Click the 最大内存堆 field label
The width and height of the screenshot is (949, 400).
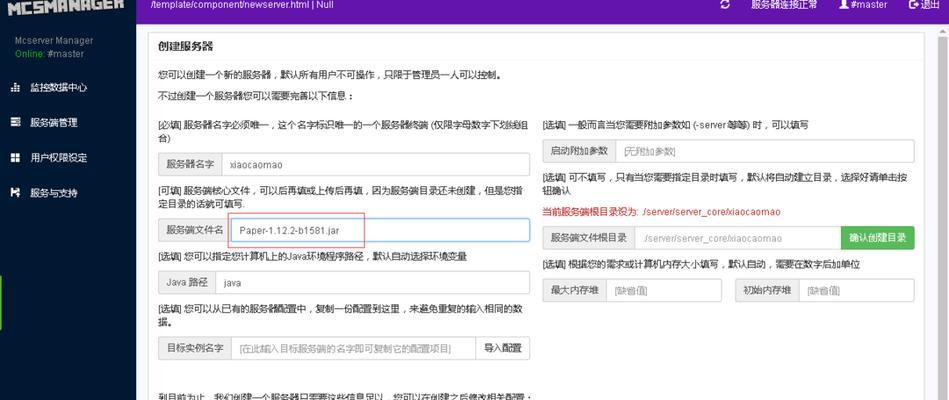[574, 290]
